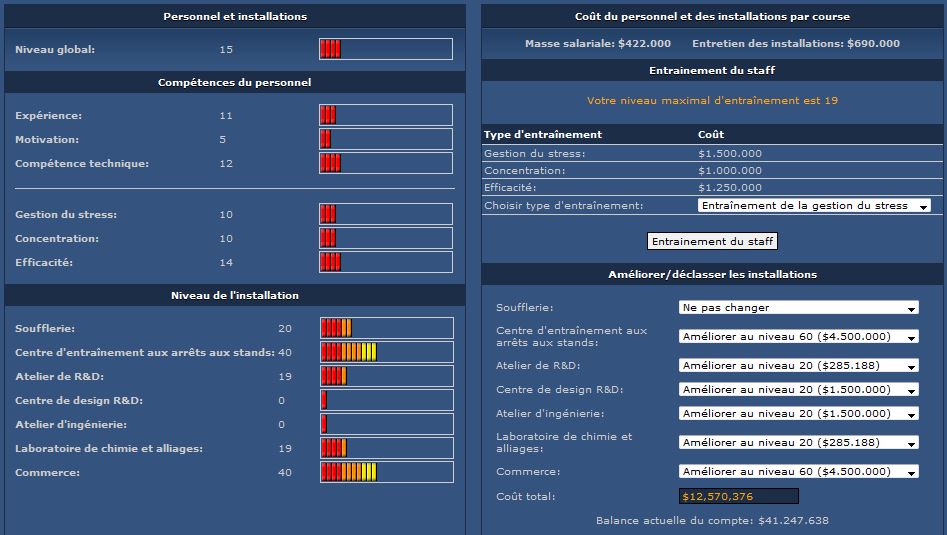947x535 pixels.
Task: Click the Soufflerie installation level bar
Action: coord(387,328)
